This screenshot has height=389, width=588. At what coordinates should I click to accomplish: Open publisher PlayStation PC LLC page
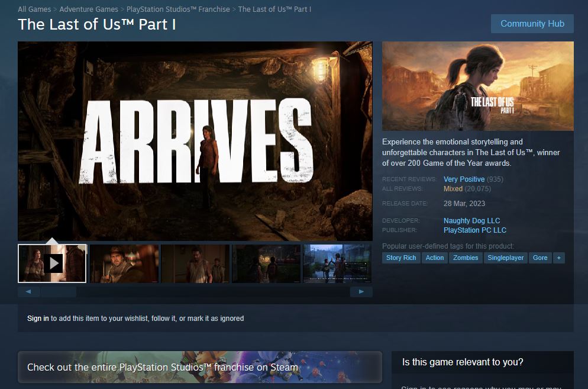click(x=475, y=230)
